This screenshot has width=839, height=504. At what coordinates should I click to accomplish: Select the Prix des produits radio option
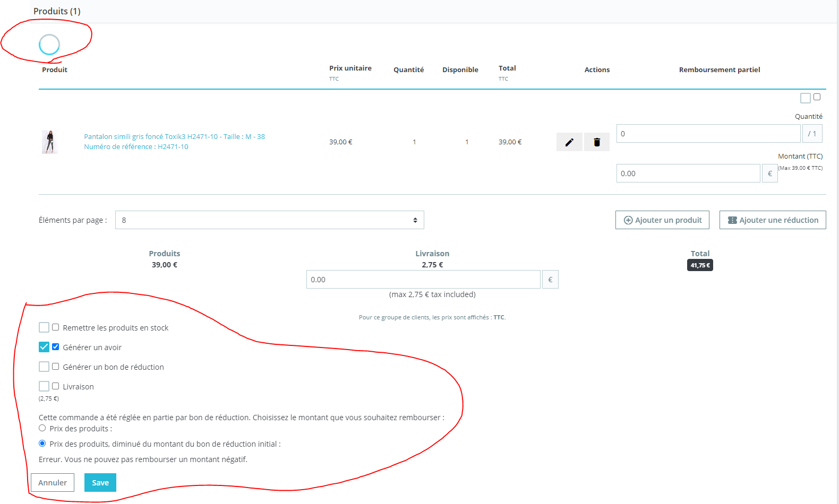(x=42, y=428)
